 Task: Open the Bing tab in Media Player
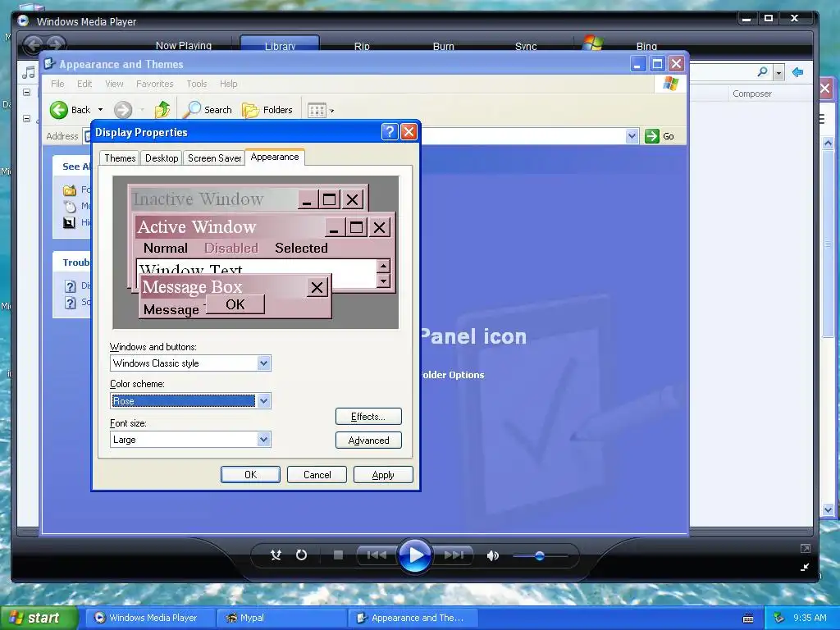coord(646,46)
